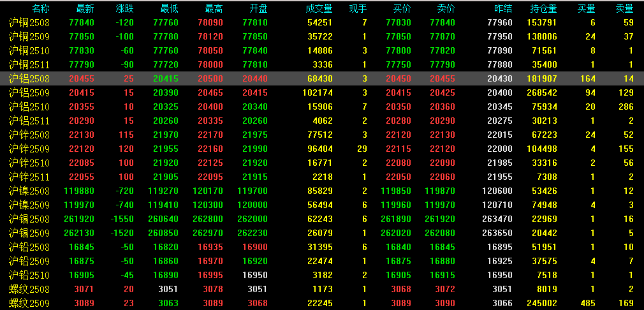Viewport: 644px width, 310px height.
Task: Select the 沪锌2511 contract name
Action: pyautogui.click(x=29, y=177)
